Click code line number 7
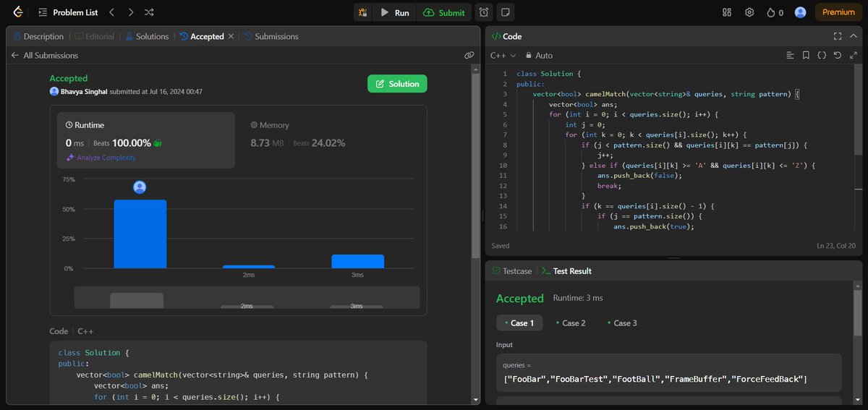This screenshot has width=868, height=410. point(505,134)
